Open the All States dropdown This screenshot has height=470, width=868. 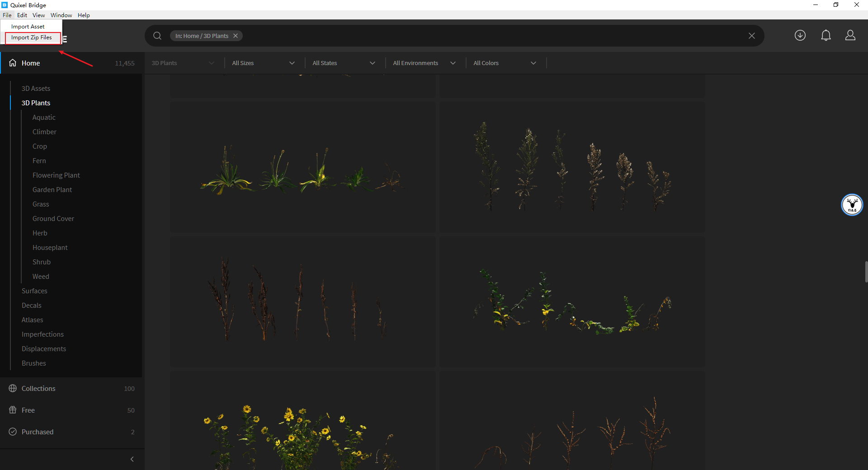tap(344, 63)
